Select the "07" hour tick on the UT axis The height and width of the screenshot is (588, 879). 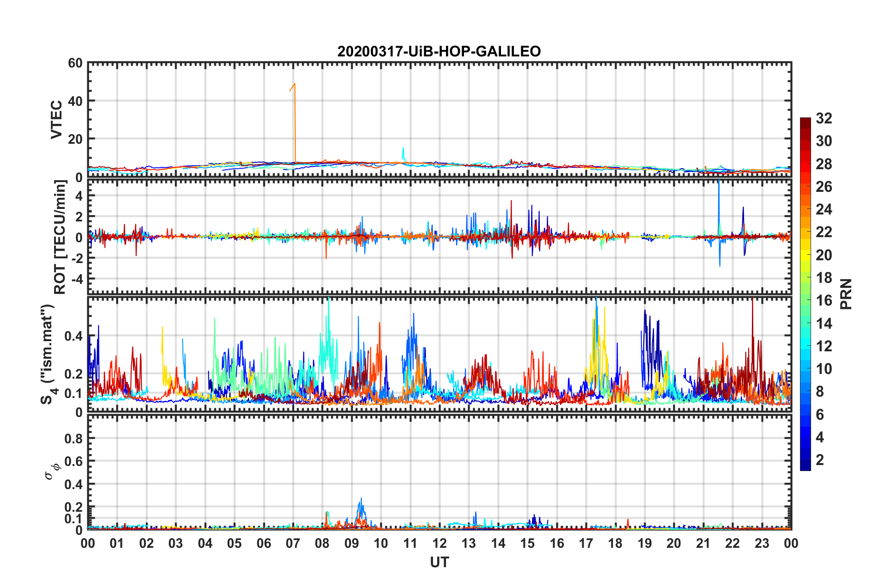293,543
